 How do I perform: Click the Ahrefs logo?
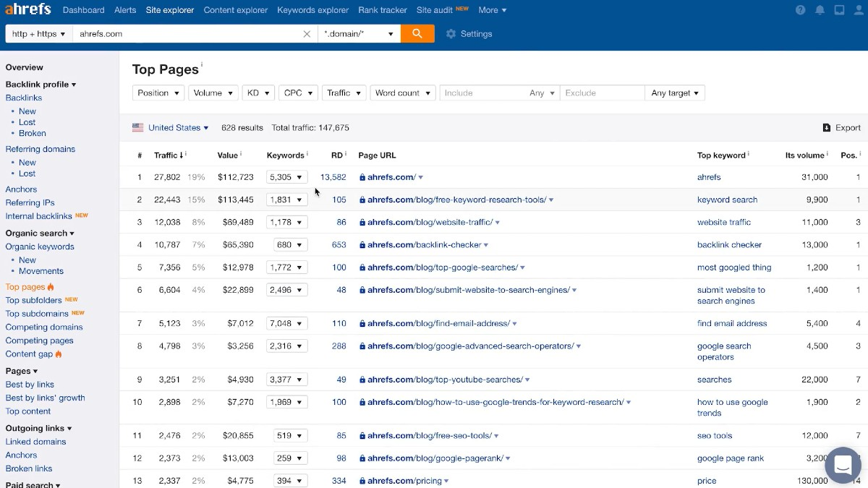pyautogui.click(x=29, y=10)
